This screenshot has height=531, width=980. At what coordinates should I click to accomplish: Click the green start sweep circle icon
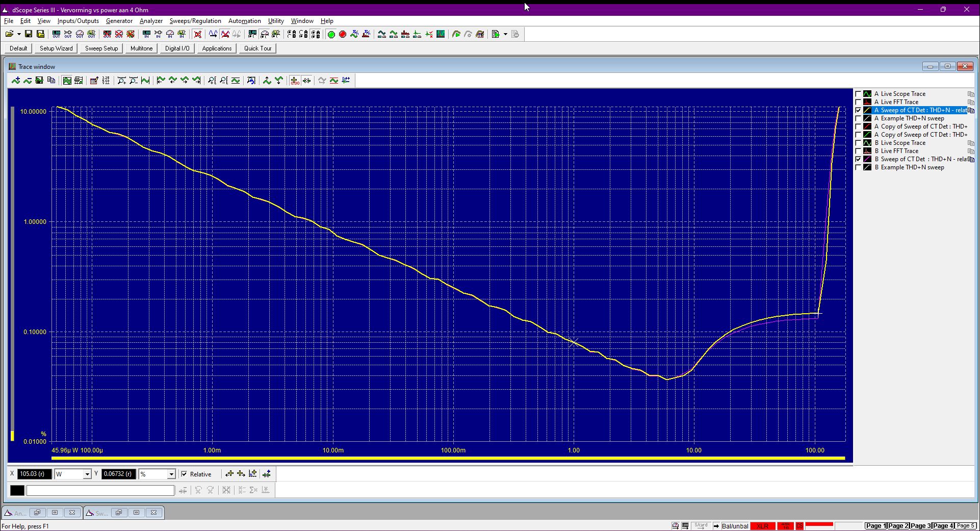click(x=331, y=34)
